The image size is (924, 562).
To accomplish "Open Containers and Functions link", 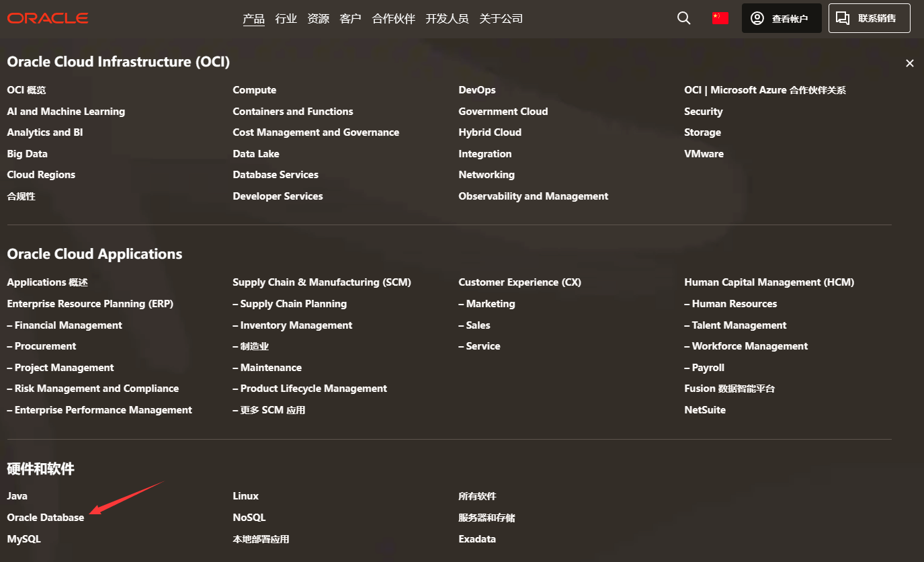I will (x=293, y=112).
